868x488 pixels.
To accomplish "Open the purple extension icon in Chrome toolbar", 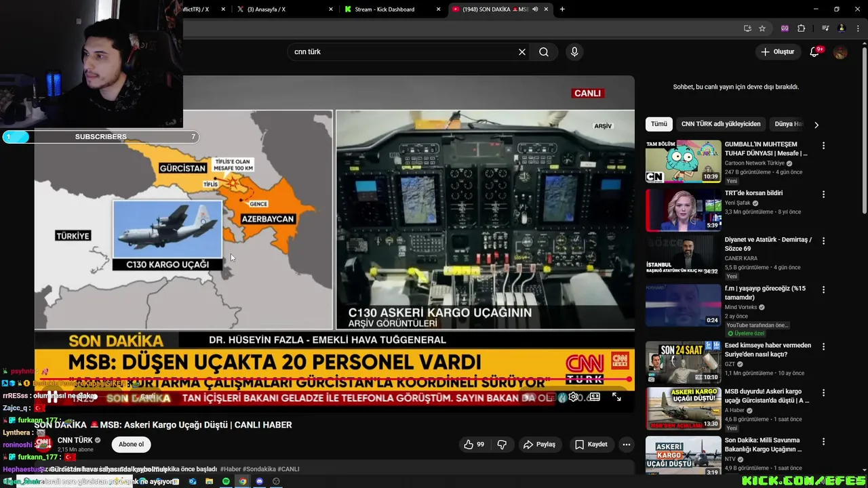I will point(785,28).
